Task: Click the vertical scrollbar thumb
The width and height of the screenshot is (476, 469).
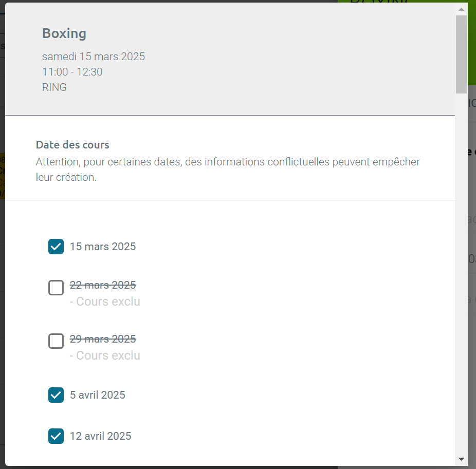Action: pos(461,54)
